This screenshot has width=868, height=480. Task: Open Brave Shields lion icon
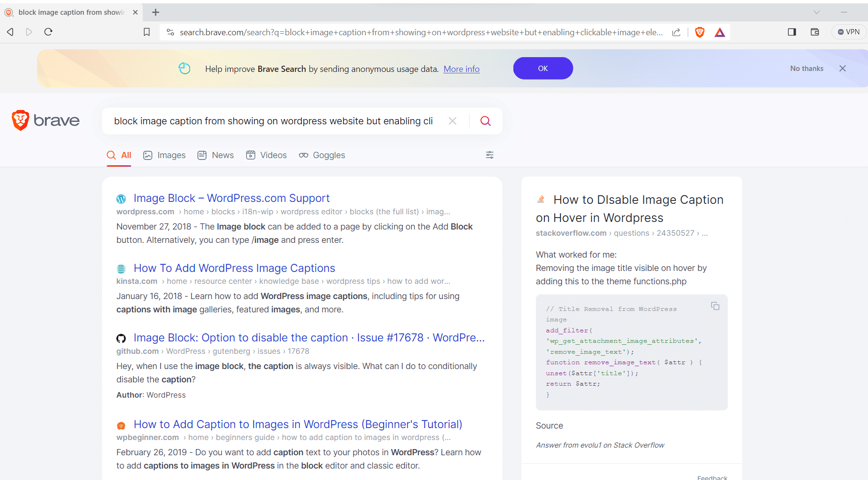pos(700,32)
